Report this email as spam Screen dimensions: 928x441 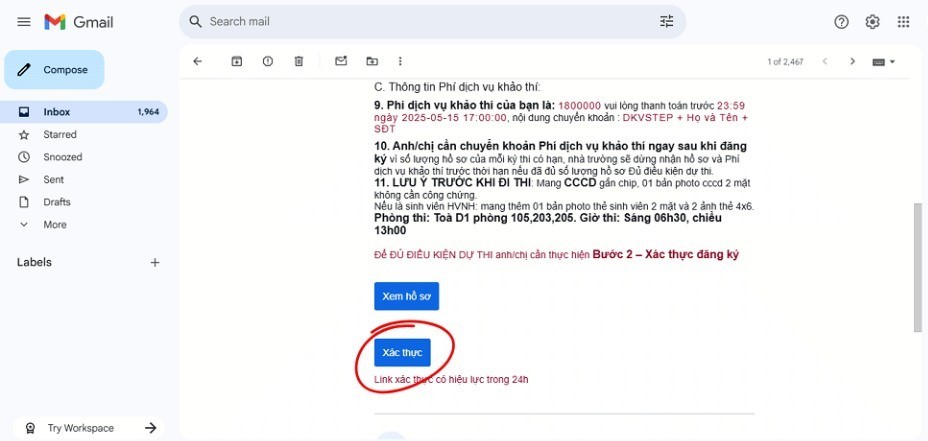[x=268, y=61]
